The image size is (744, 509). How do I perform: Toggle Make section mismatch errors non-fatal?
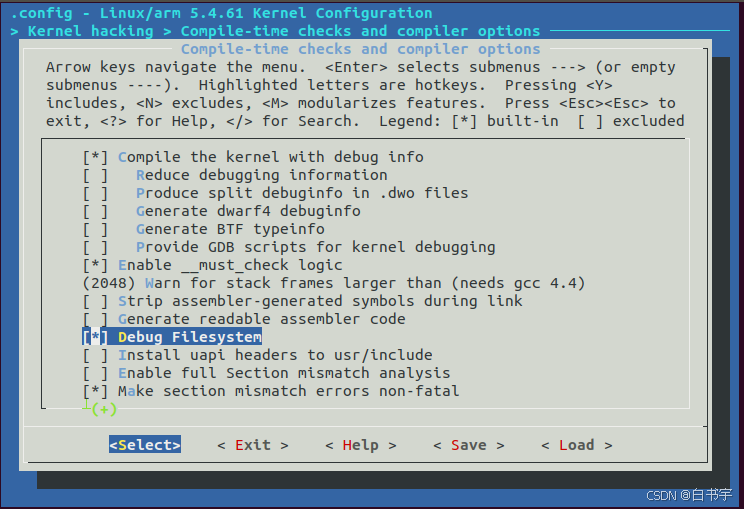click(x=95, y=391)
